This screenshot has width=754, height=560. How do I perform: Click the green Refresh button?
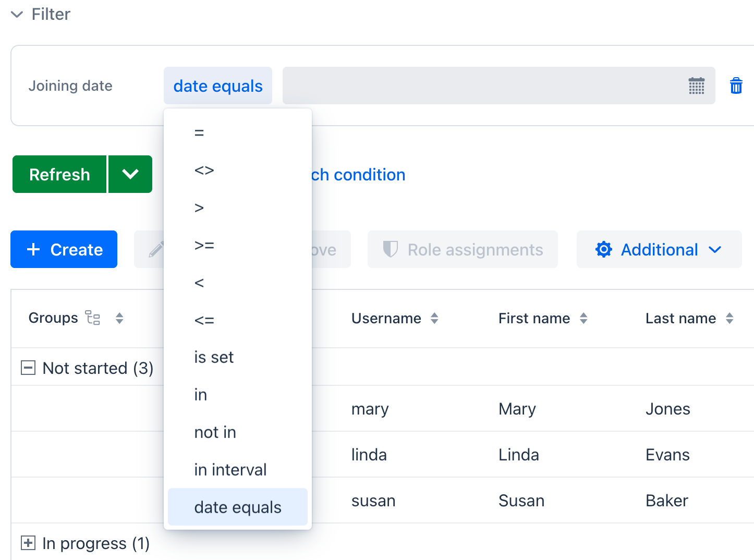click(59, 174)
